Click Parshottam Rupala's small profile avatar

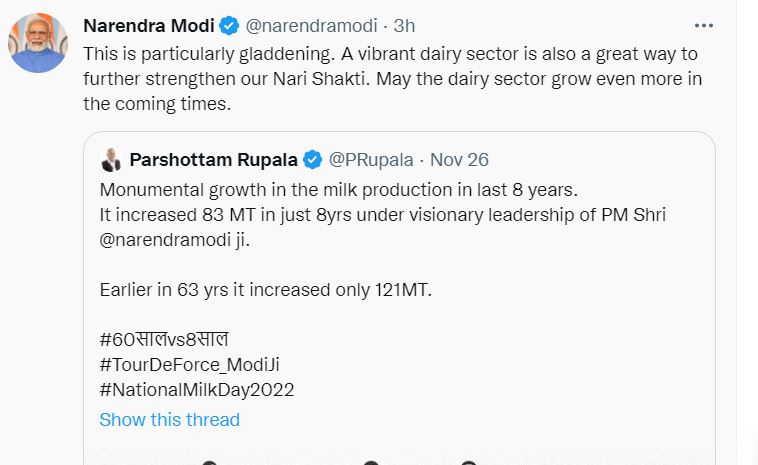(x=112, y=159)
